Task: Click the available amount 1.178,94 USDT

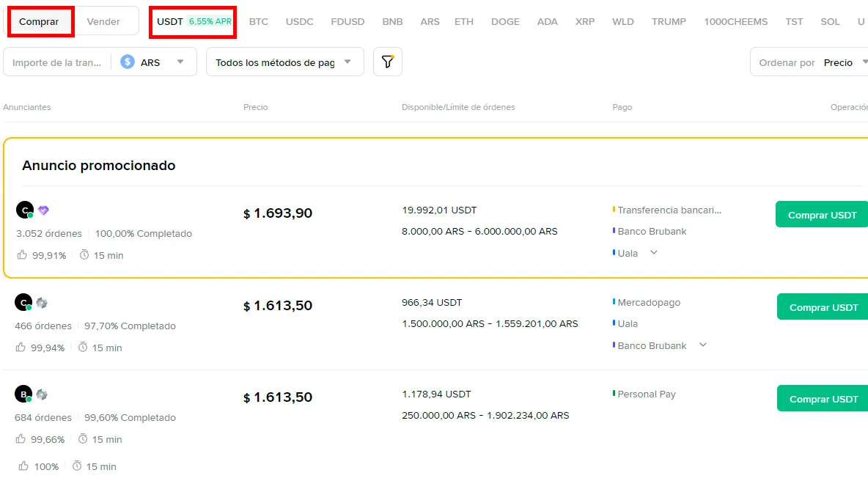Action: tap(436, 394)
